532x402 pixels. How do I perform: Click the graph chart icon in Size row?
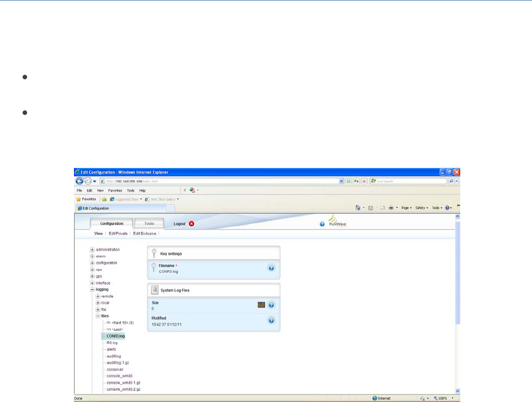[x=261, y=305]
